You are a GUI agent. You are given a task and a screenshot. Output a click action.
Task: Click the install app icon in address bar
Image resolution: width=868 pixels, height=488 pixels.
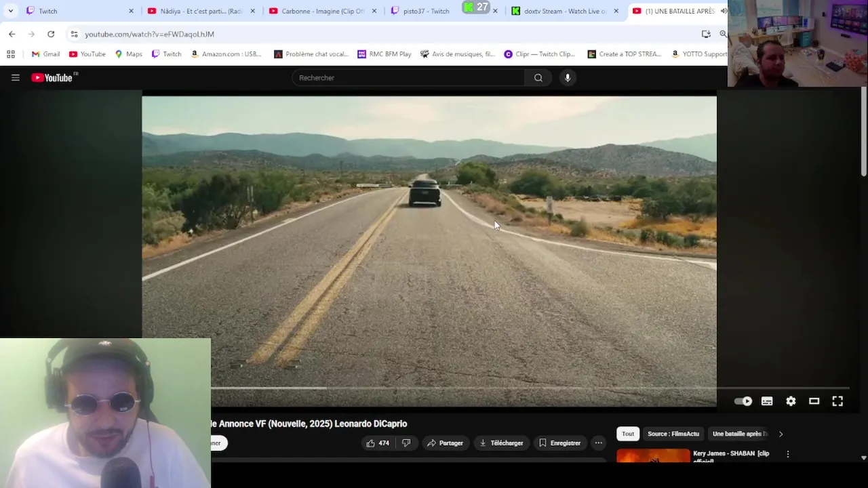pos(706,34)
